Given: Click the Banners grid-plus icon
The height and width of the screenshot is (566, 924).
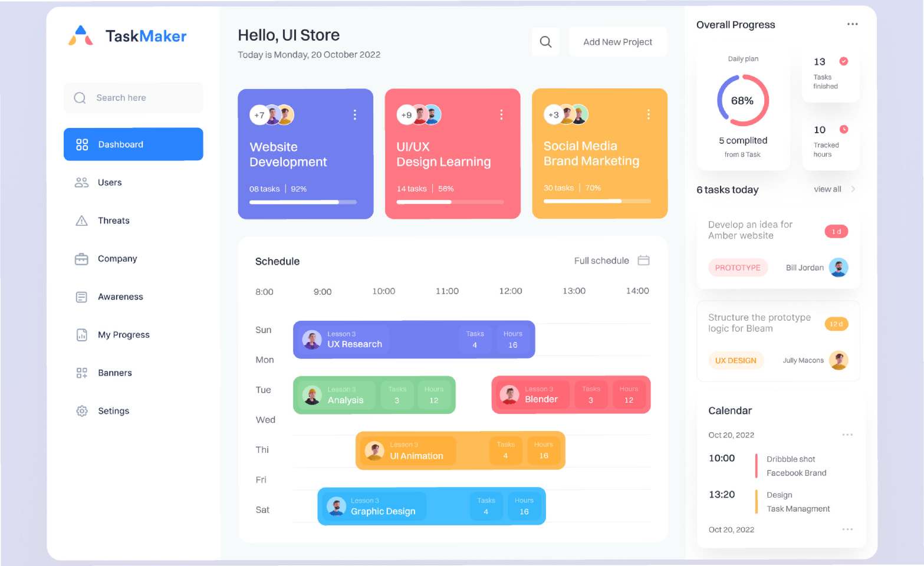Looking at the screenshot, I should [x=82, y=373].
